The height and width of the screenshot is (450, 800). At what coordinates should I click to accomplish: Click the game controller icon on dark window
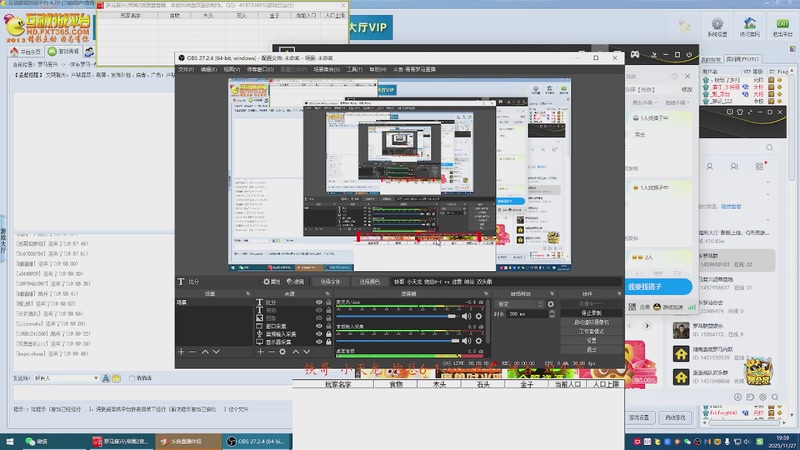click(x=635, y=54)
